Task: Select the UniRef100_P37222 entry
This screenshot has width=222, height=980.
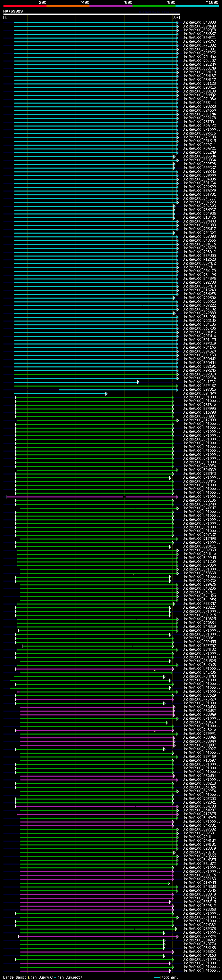Action: [199, 306]
